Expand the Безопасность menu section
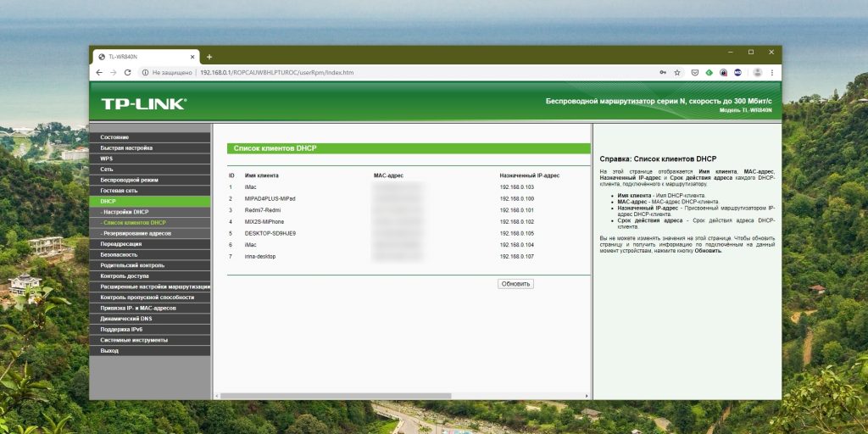Viewport: 868px width, 434px height. [x=119, y=254]
